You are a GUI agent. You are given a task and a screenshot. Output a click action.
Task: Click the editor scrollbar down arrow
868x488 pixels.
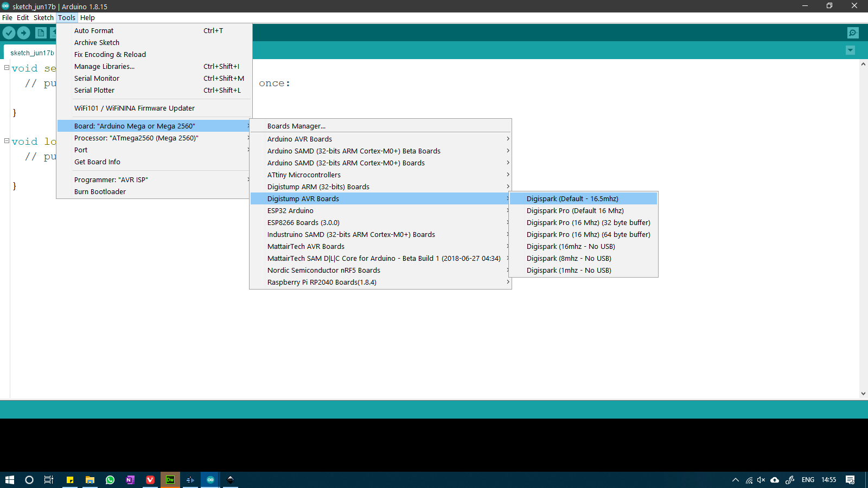point(863,394)
